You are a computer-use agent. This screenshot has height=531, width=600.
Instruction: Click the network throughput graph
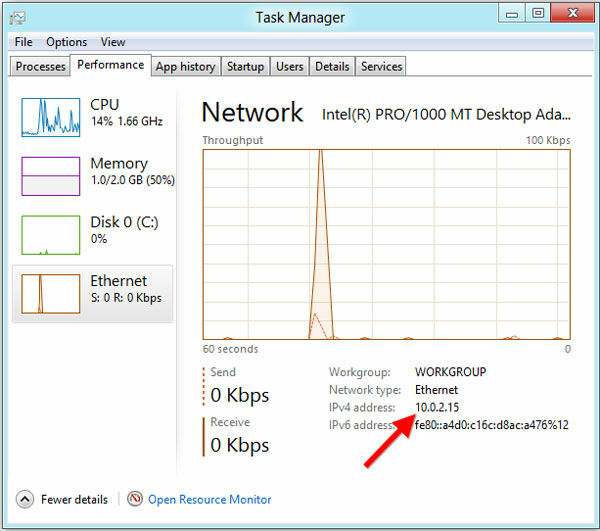[x=386, y=244]
